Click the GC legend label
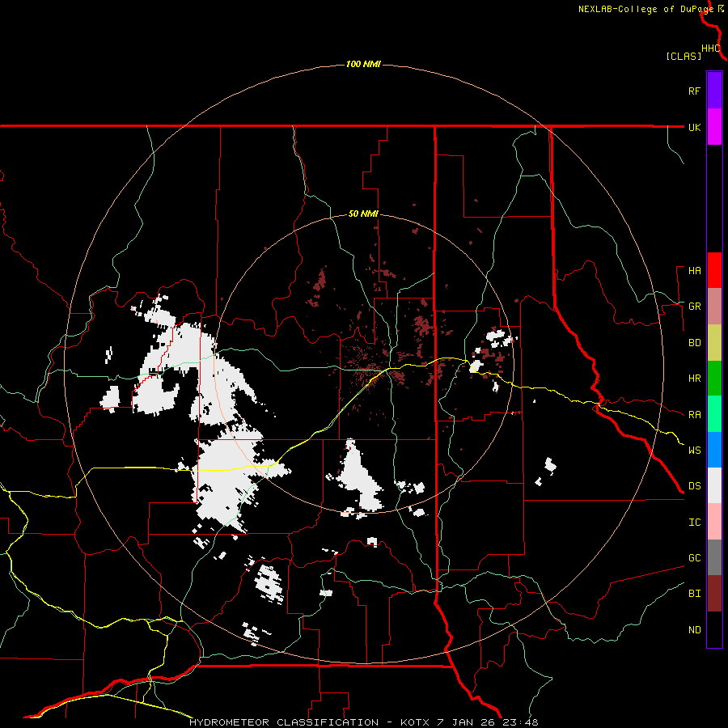The image size is (728, 728). [x=695, y=558]
